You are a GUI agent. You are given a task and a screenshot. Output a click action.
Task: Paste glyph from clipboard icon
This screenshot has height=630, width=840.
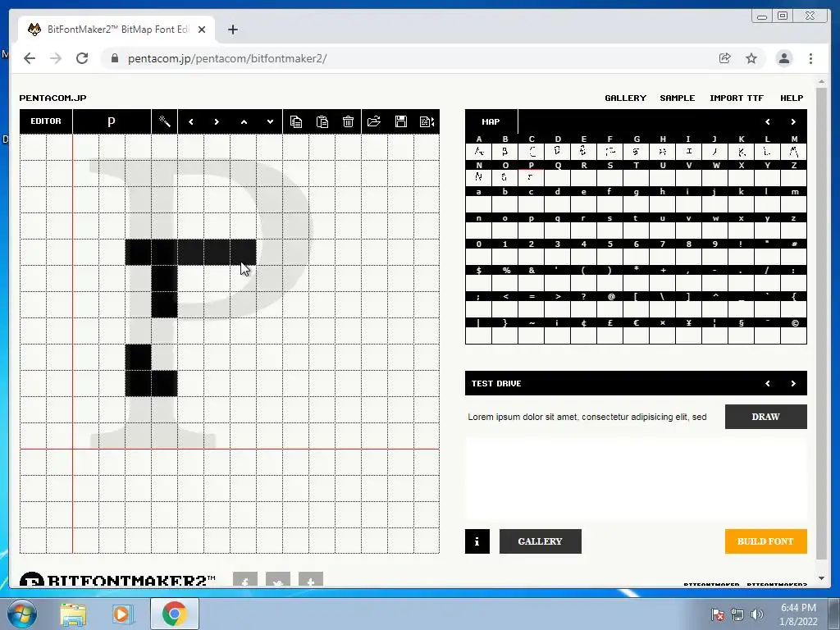(322, 121)
